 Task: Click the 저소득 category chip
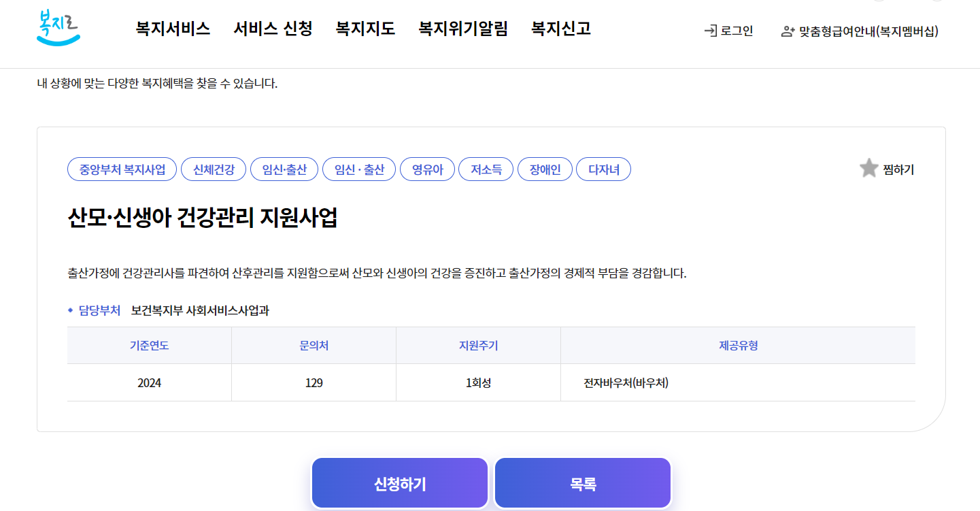pos(486,169)
